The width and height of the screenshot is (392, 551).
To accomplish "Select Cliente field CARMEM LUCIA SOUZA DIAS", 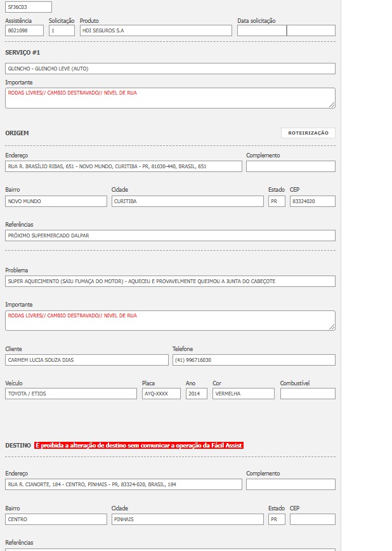I will pos(87,360).
